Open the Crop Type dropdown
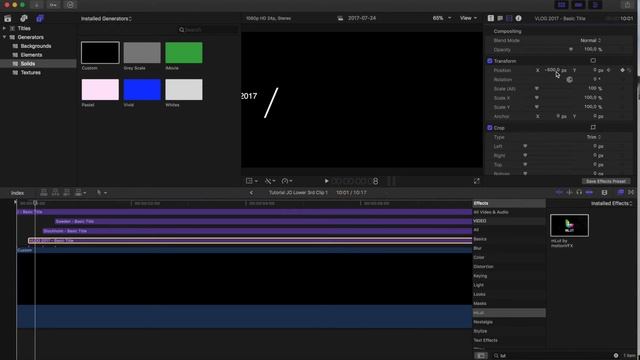 pyautogui.click(x=594, y=137)
